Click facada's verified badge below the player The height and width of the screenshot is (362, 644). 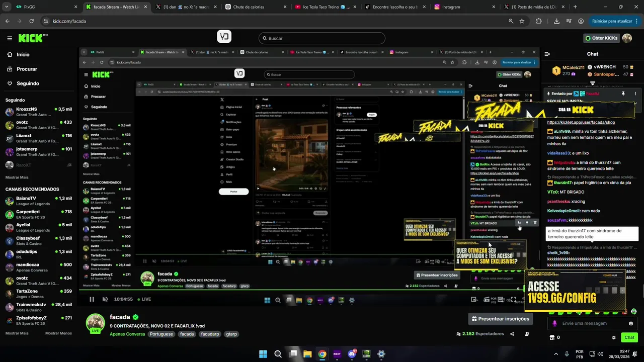[x=135, y=317]
